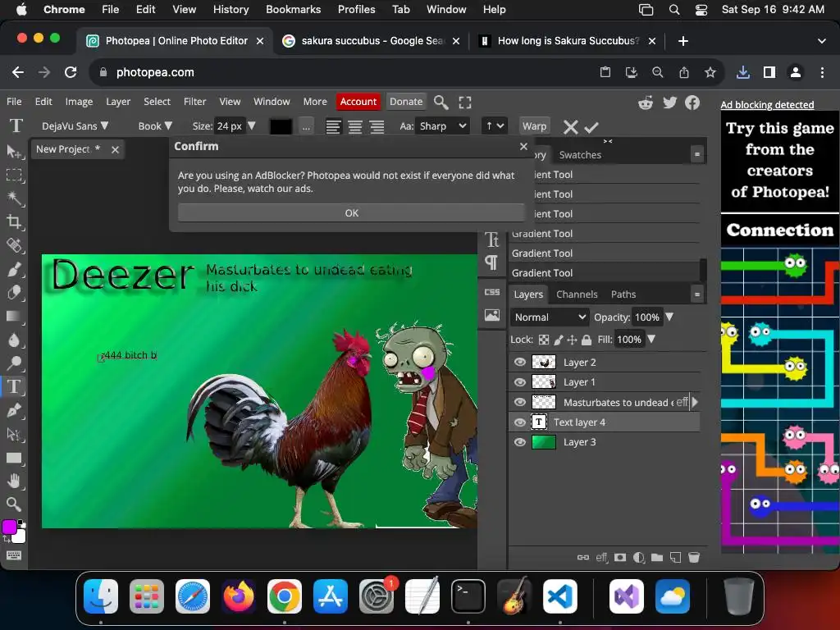Open Photopea's Twitter link icon
This screenshot has width=840, height=630.
coord(669,103)
